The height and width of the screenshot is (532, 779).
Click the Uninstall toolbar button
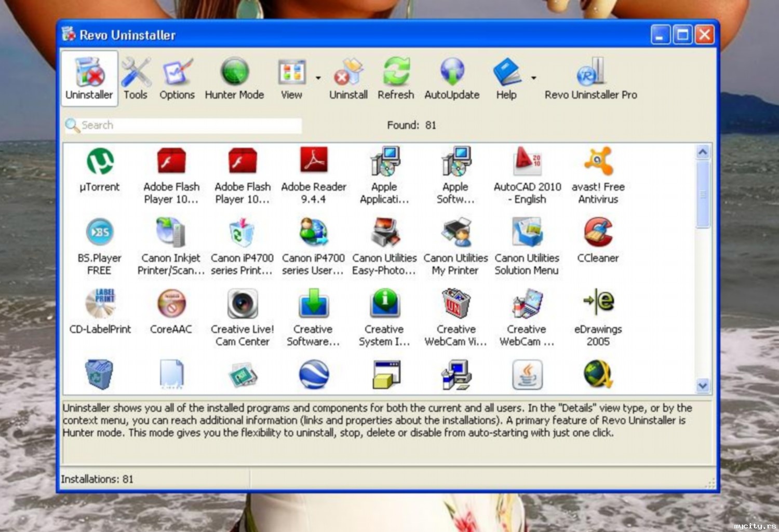pyautogui.click(x=348, y=79)
